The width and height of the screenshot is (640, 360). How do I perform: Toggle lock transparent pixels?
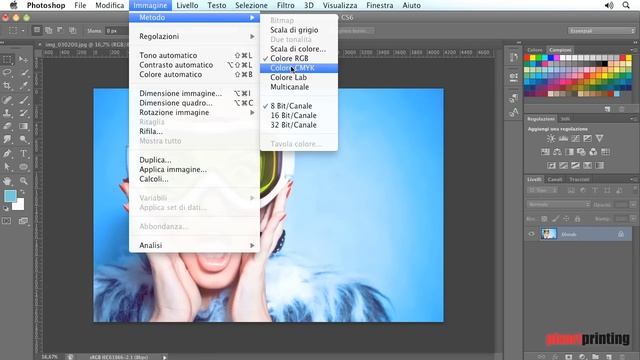point(544,219)
